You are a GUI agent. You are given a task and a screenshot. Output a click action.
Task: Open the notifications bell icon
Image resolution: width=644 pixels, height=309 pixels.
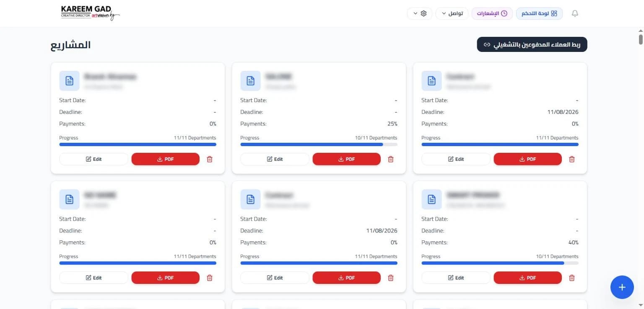coord(575,13)
